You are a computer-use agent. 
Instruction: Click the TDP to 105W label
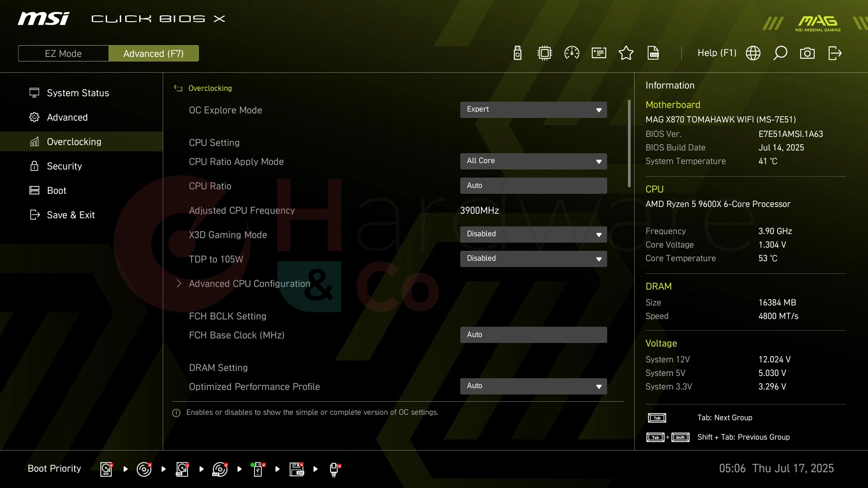(216, 259)
